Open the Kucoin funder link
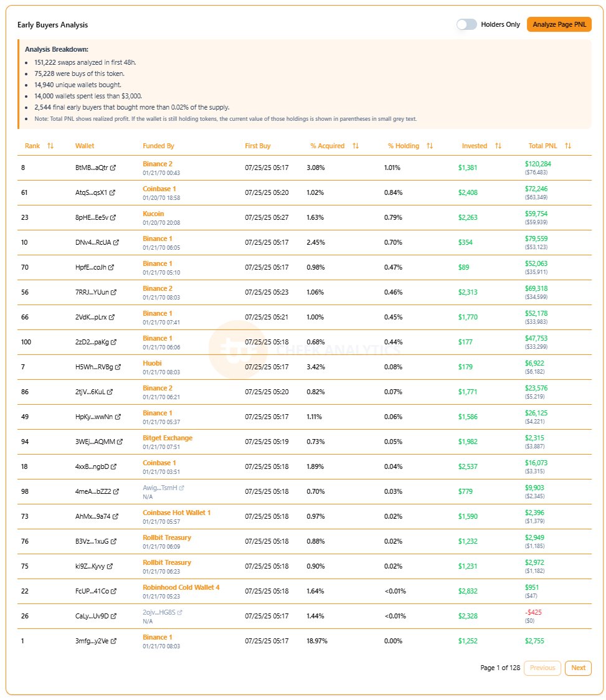The height and width of the screenshot is (700, 606). (x=153, y=214)
